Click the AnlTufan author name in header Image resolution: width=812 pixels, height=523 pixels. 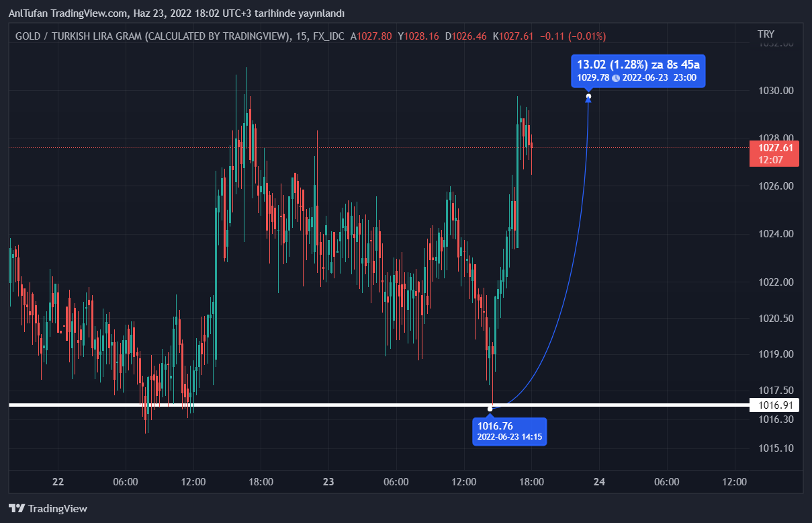click(28, 13)
